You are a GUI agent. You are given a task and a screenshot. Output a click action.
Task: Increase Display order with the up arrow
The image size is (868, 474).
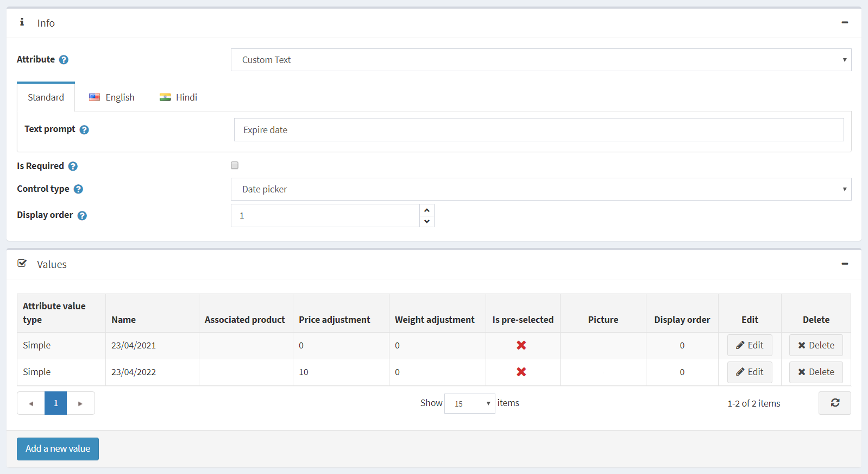pos(427,210)
